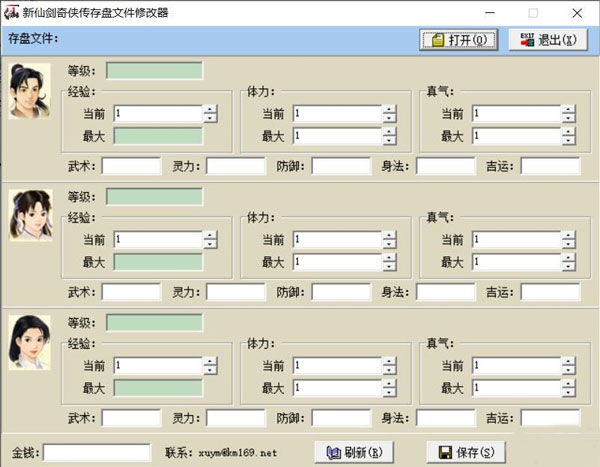Click third character's current 经验 value field
The width and height of the screenshot is (600, 467).
coord(158,366)
